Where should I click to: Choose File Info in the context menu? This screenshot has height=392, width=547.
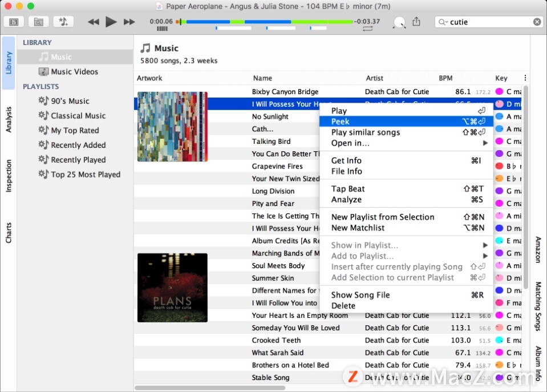[406, 171]
